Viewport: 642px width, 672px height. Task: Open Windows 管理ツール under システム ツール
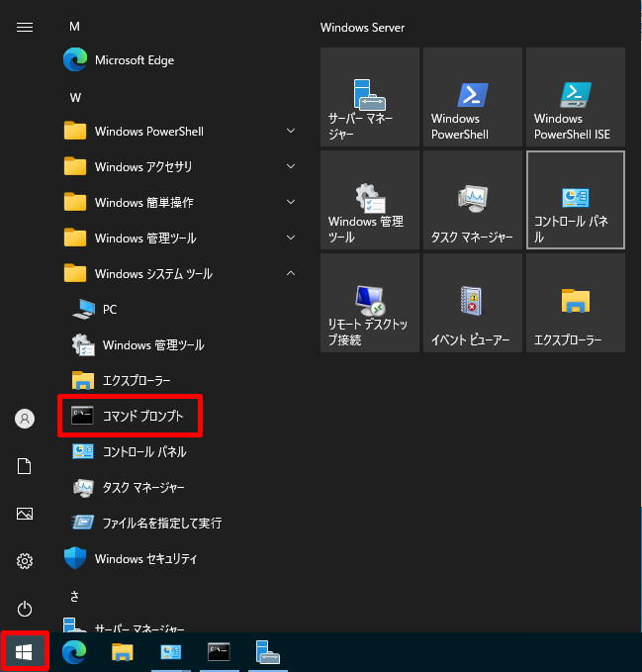click(138, 345)
